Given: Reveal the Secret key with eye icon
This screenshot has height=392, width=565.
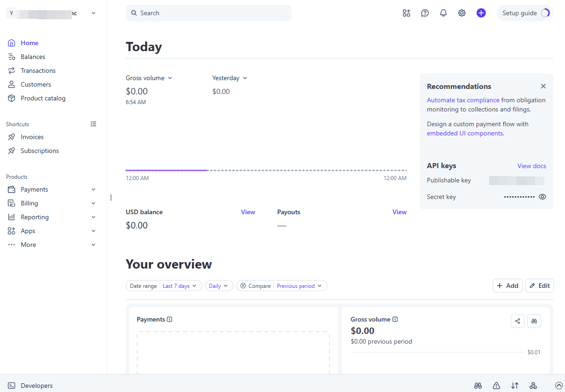Looking at the screenshot, I should tap(542, 197).
